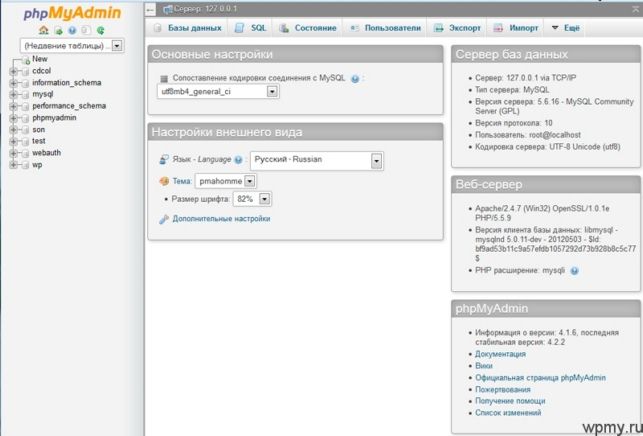Select performance_schema database name
The width and height of the screenshot is (643, 436).
(69, 106)
